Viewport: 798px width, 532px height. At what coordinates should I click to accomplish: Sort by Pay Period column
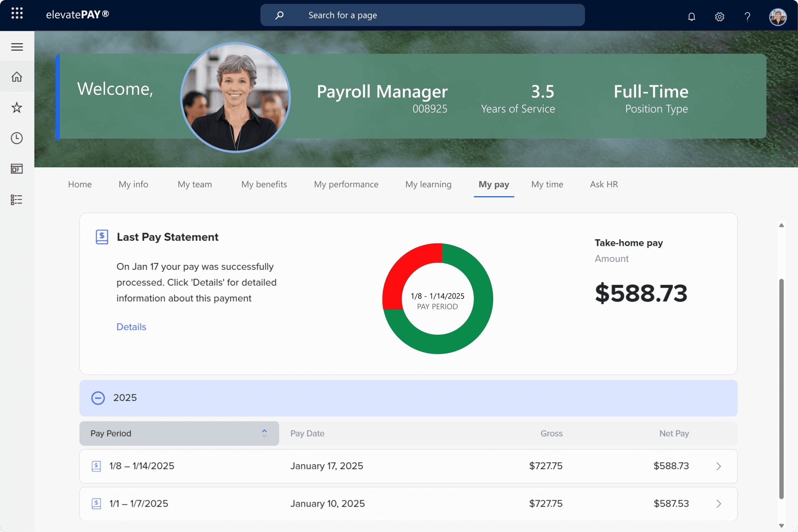pyautogui.click(x=179, y=433)
